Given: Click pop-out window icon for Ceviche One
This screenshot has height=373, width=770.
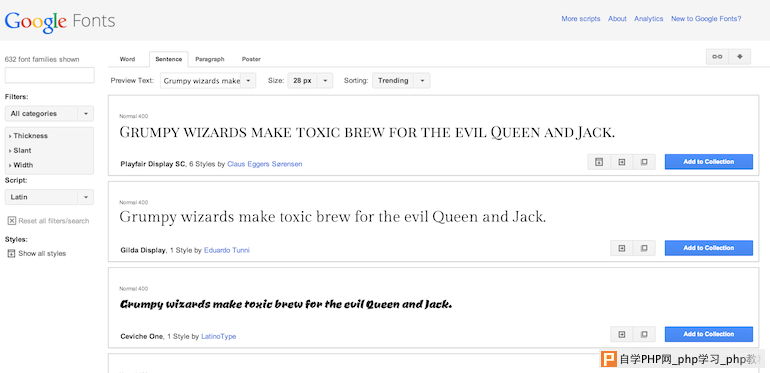Looking at the screenshot, I should click(x=644, y=335).
